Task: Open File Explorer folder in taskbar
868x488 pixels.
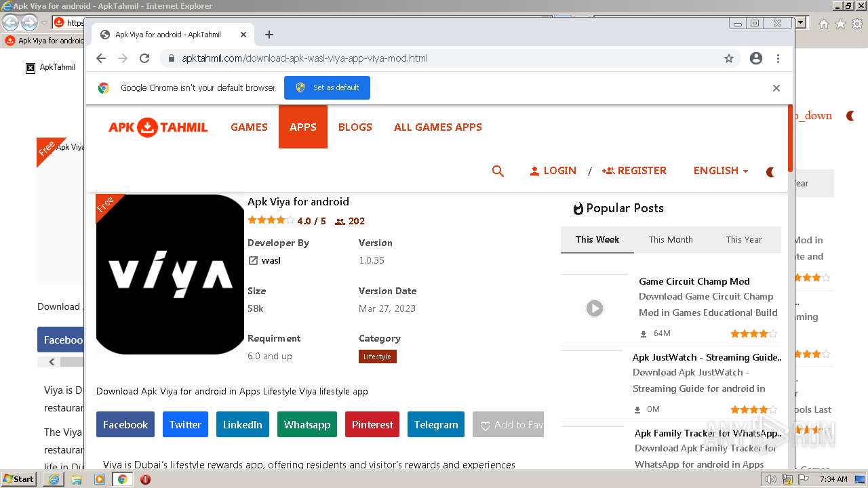Action: coord(77,479)
